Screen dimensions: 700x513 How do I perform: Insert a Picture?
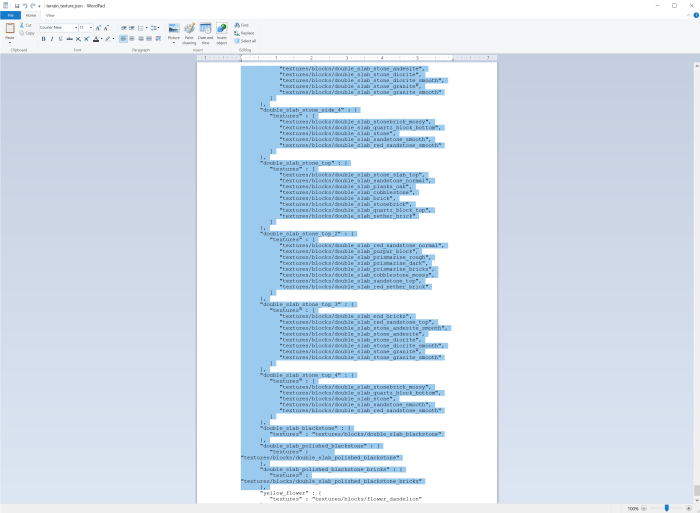(174, 29)
